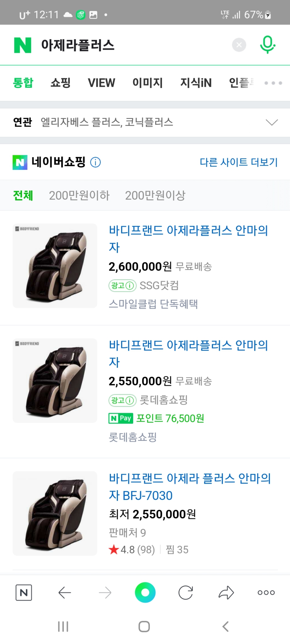Open the 바디프랜드 아제라플러스 안마의자 listing from SSG닷컴

[188, 239]
